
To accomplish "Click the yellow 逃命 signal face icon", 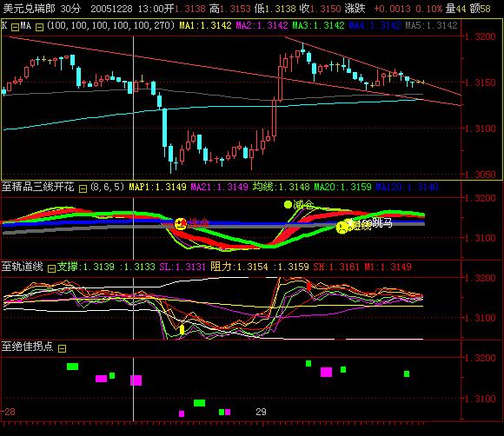I will pyautogui.click(x=181, y=223).
